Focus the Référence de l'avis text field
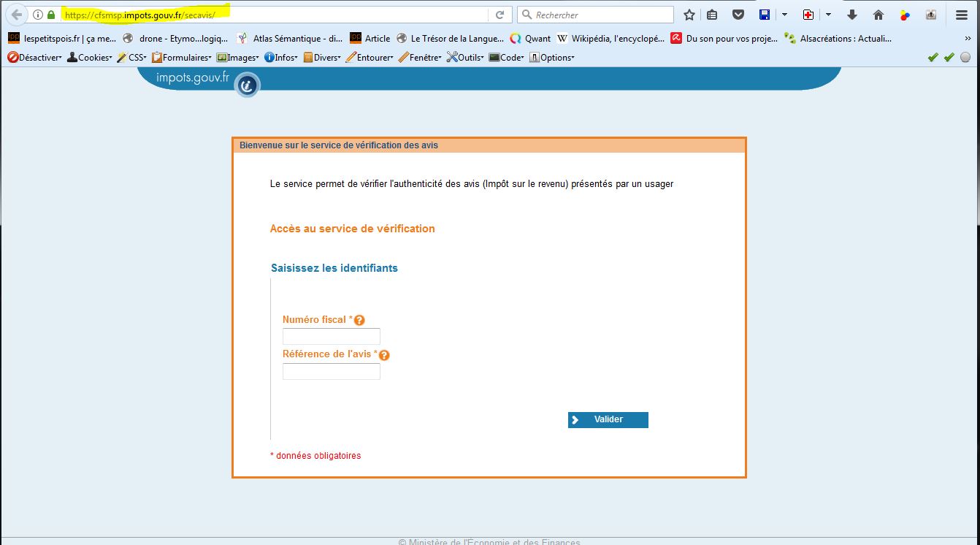The image size is (980, 545). tap(331, 372)
